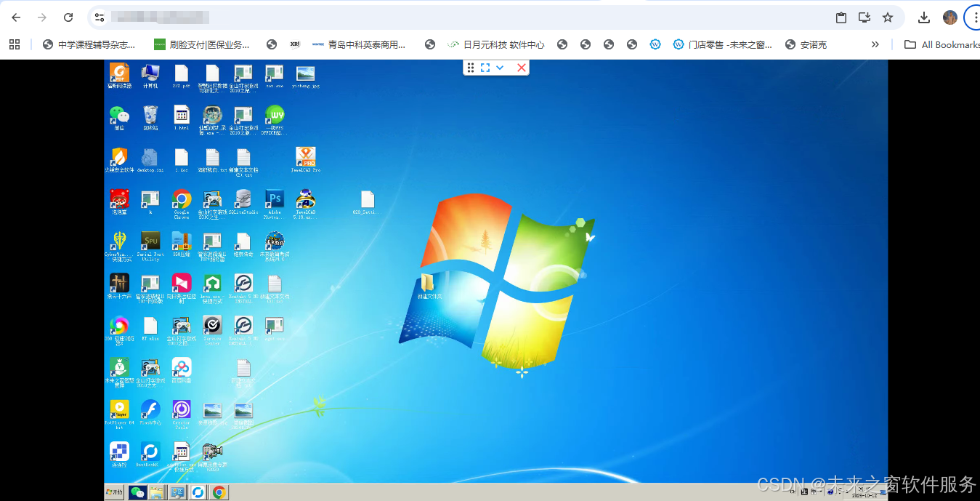This screenshot has width=980, height=501.
Task: Open the 360 极速浏览器 browser shortcut
Action: point(119,331)
